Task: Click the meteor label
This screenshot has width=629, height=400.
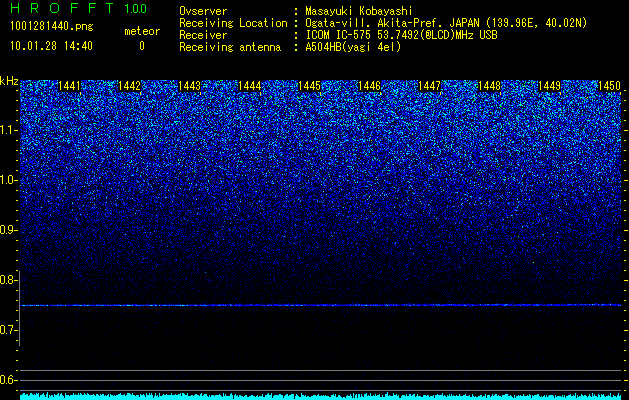Action: point(142,31)
